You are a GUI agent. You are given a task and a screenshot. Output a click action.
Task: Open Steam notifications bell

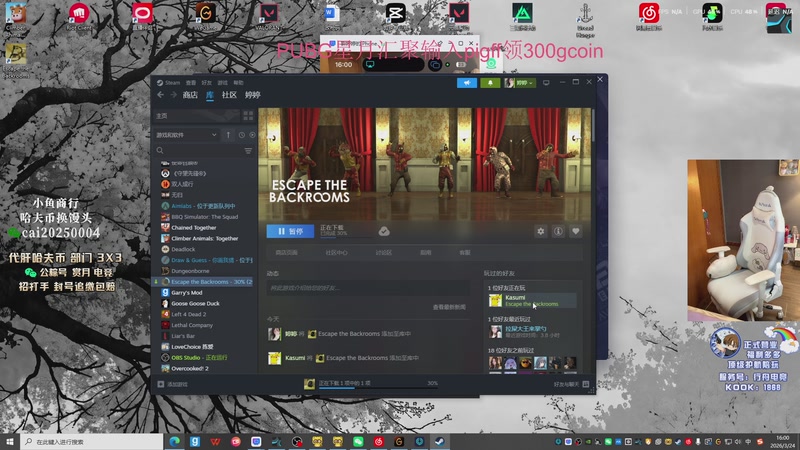pos(490,83)
